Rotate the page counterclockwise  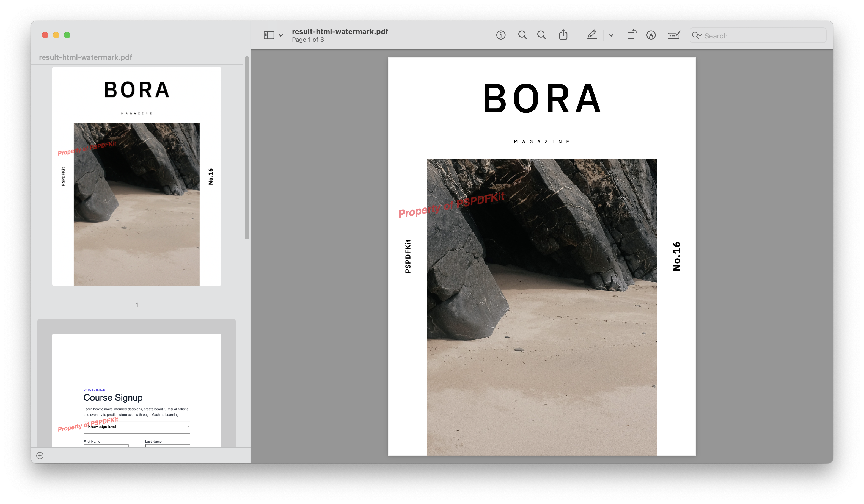tap(632, 35)
